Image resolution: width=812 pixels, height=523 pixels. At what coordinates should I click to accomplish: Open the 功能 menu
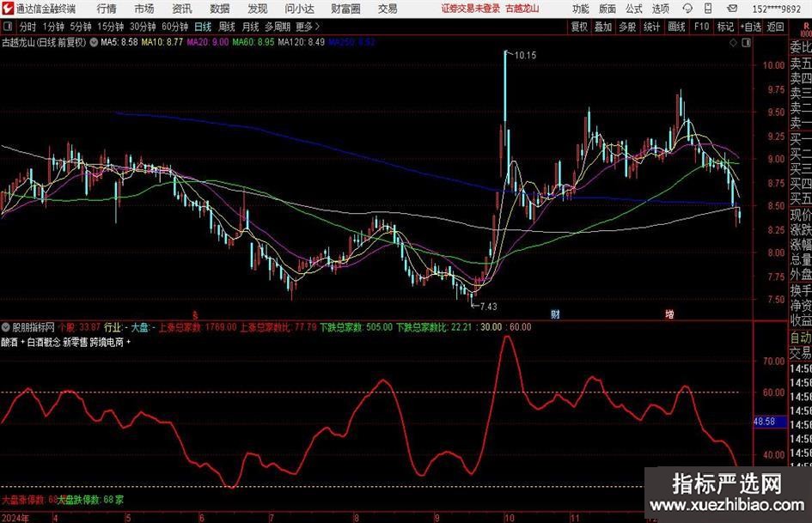point(581,9)
